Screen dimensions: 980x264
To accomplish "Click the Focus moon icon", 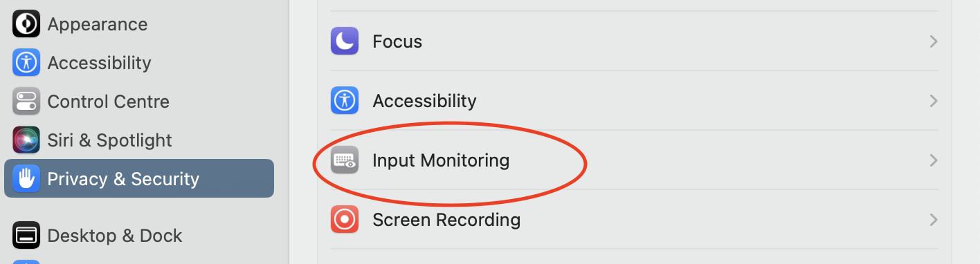I will (345, 41).
